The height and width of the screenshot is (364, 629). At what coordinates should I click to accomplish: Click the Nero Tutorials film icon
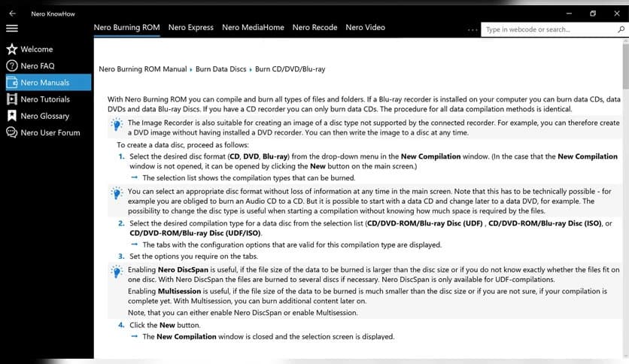pos(12,99)
